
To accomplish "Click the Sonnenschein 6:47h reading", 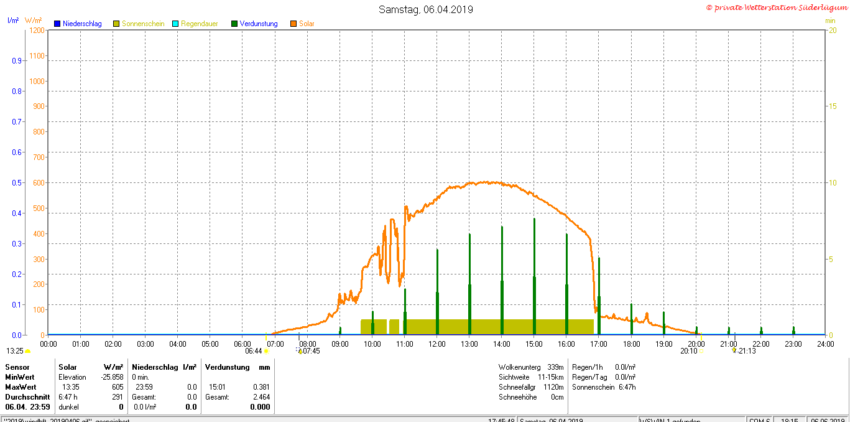I will click(x=604, y=387).
